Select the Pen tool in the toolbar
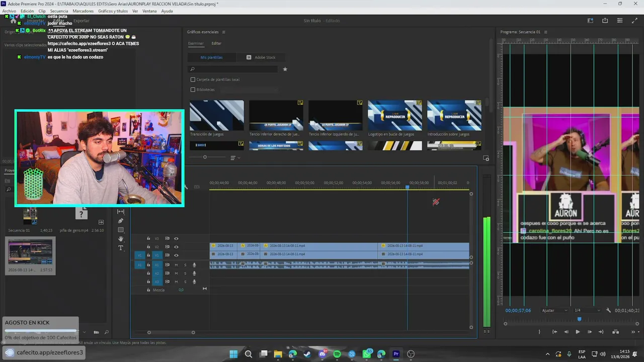Screen dimensions: 644x362 point(121,221)
